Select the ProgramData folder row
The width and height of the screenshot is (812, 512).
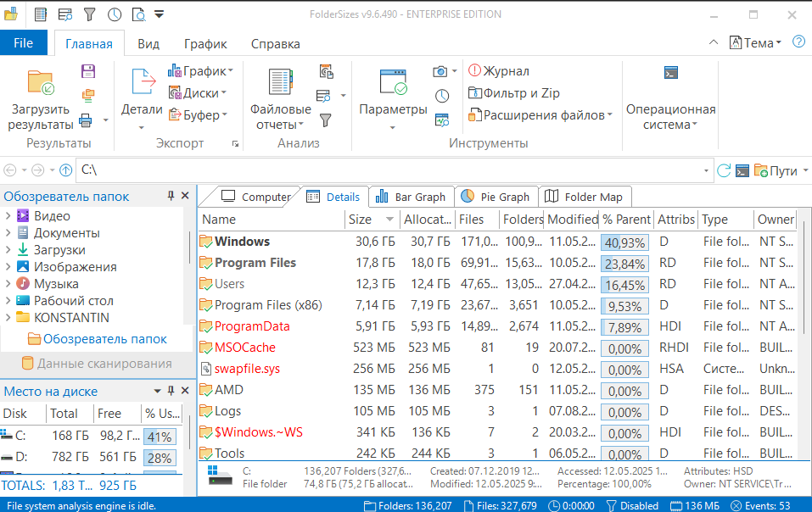496,326
